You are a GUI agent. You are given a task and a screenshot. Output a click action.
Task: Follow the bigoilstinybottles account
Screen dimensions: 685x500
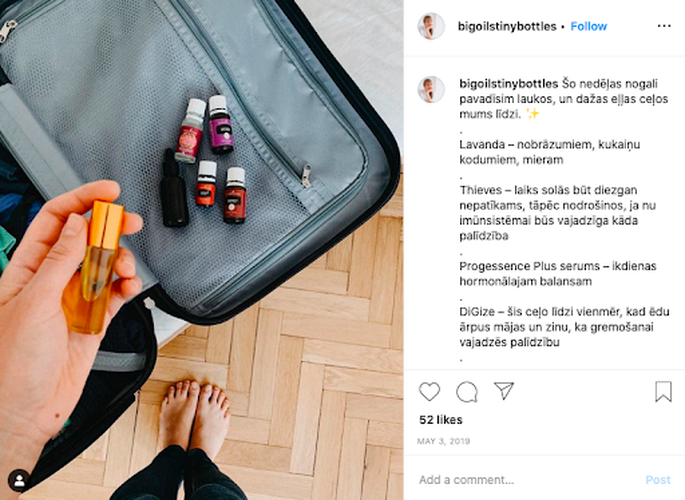click(588, 26)
